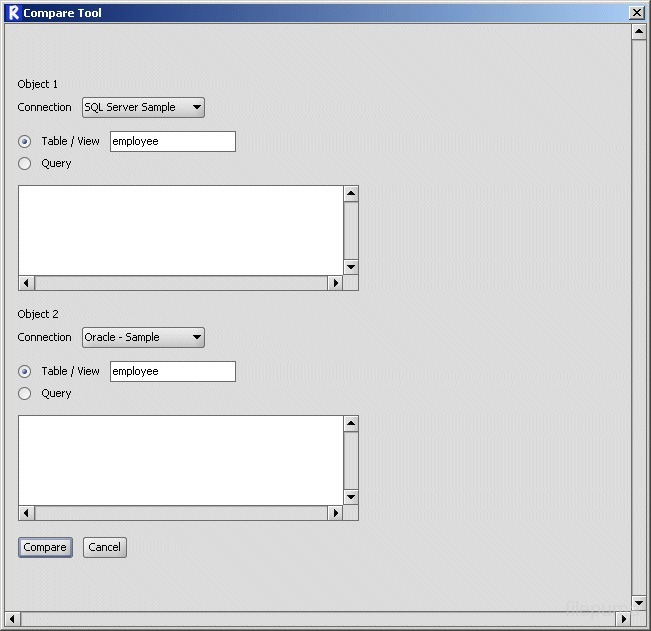The height and width of the screenshot is (631, 651).
Task: Click down arrow of Object 2 query scrollbar
Action: click(351, 497)
